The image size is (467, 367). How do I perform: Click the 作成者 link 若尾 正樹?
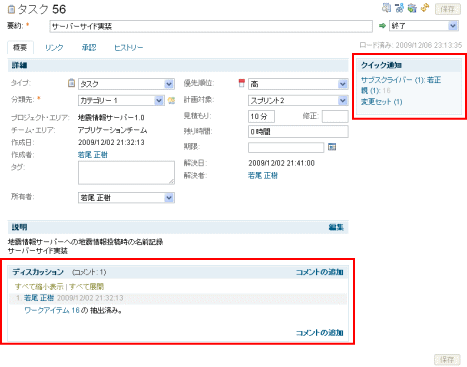click(x=93, y=155)
